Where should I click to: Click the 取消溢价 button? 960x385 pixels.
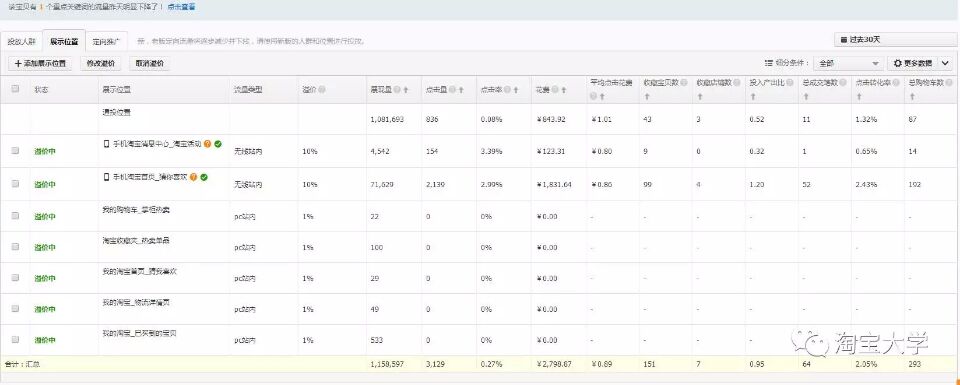(x=149, y=63)
